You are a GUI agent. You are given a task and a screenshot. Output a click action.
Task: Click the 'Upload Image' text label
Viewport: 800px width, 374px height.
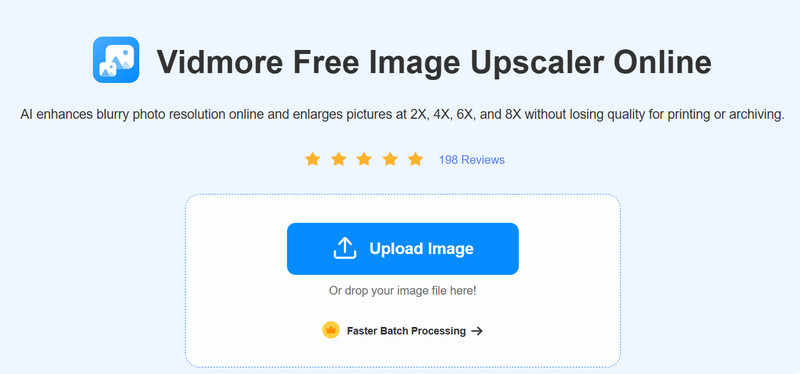(421, 248)
